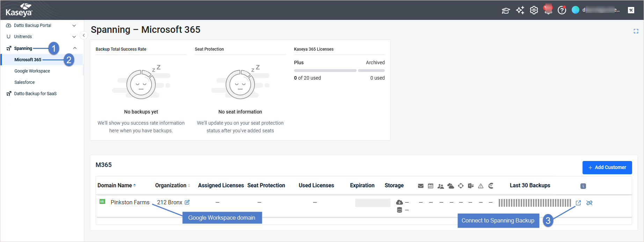Click the "0 of 20 used" text
Viewport: 644px width, 242px height.
[307, 78]
